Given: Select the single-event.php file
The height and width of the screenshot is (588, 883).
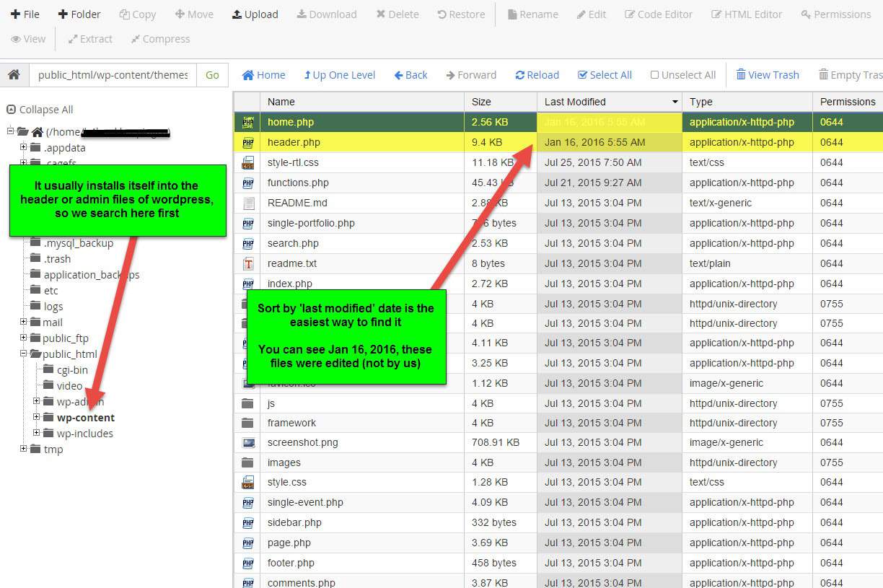Looking at the screenshot, I should pyautogui.click(x=558, y=502).
